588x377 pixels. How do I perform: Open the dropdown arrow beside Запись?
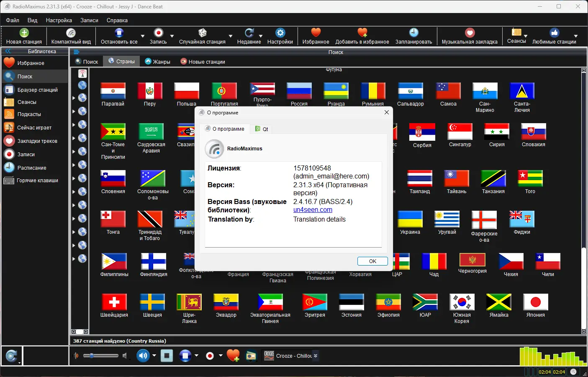click(x=172, y=36)
